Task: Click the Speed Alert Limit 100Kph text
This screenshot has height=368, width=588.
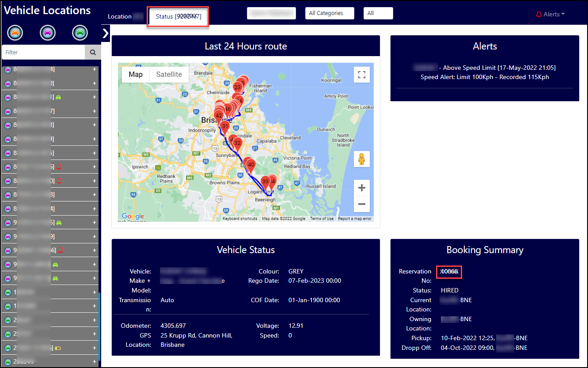Action: click(x=485, y=77)
